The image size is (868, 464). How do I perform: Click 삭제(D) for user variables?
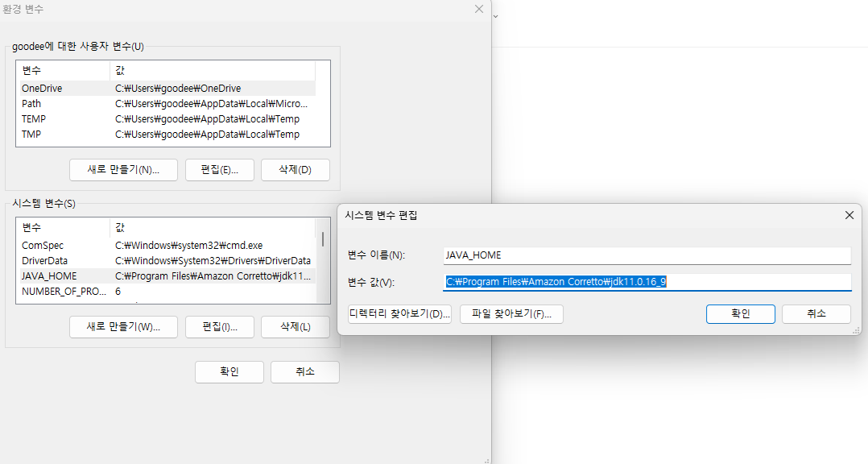(x=295, y=170)
